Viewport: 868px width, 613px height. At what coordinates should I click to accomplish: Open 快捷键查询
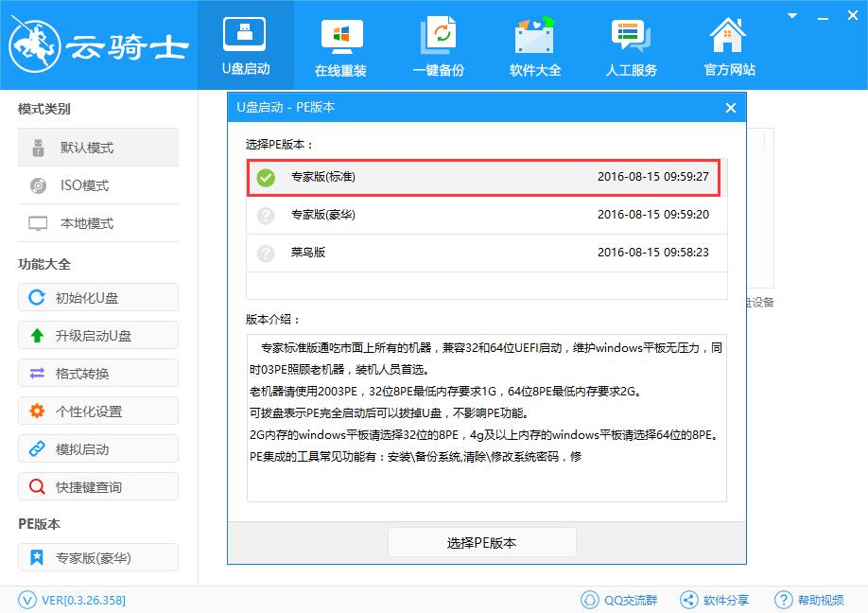pos(98,486)
